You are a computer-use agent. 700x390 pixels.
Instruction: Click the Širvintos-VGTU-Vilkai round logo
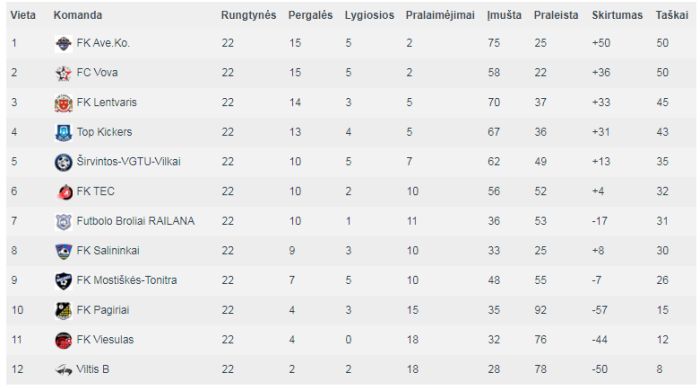point(63,162)
